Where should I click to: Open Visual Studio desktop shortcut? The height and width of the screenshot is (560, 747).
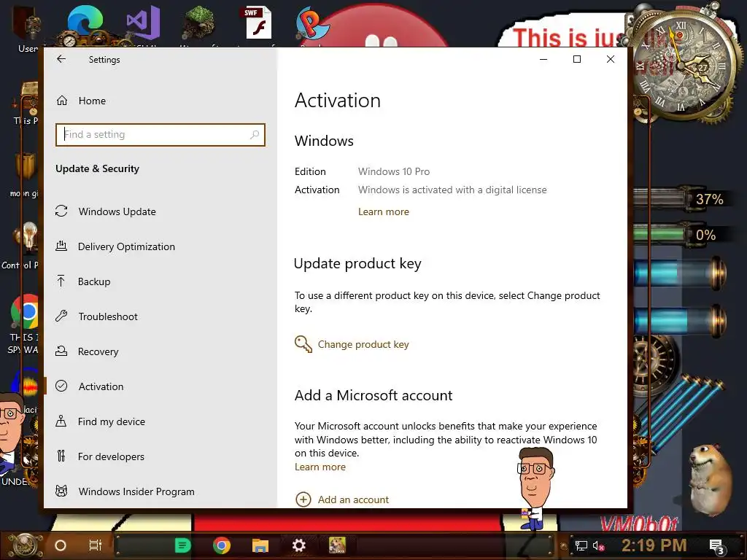[143, 23]
